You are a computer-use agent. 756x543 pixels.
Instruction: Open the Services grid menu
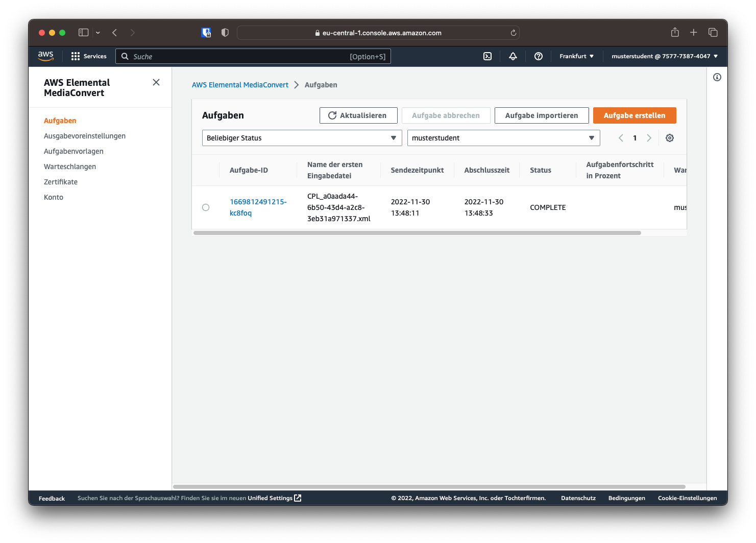coord(89,56)
